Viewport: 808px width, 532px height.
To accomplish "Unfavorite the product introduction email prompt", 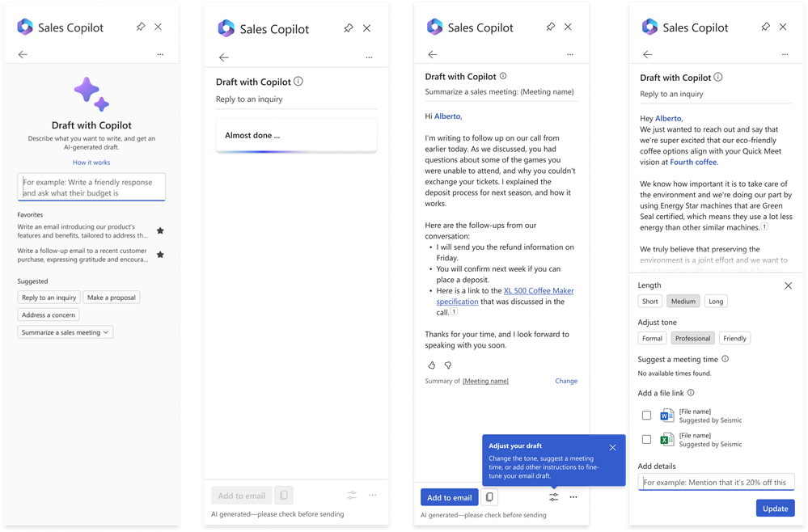I will [160, 230].
